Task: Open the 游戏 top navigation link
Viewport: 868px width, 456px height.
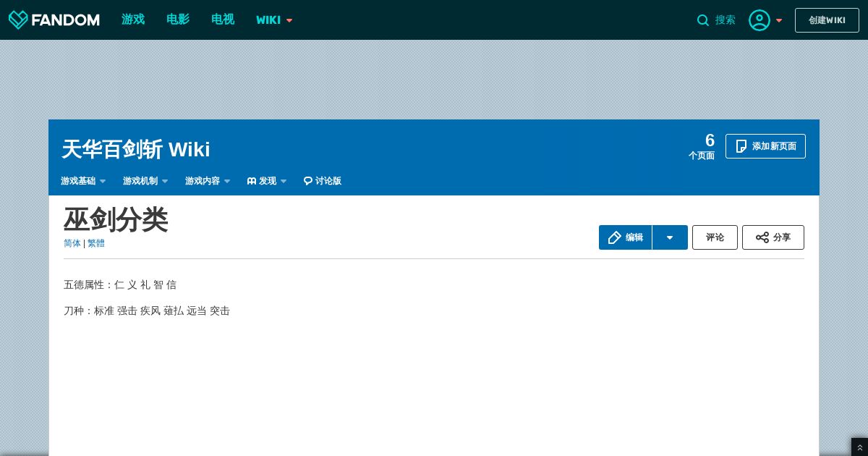Action: [133, 20]
